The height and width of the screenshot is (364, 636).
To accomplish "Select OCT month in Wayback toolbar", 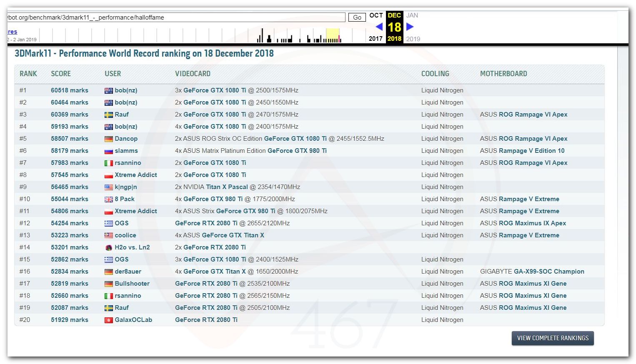I will pos(376,15).
